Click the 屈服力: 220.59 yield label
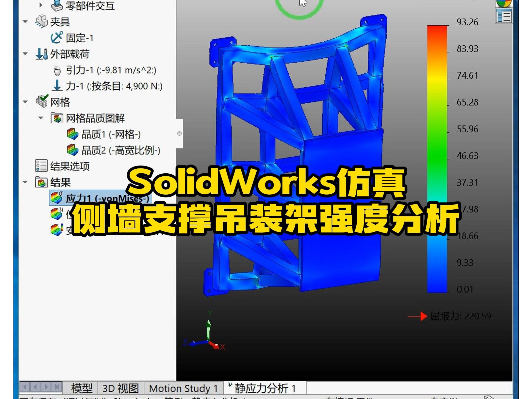This screenshot has height=399, width=532. point(460,316)
